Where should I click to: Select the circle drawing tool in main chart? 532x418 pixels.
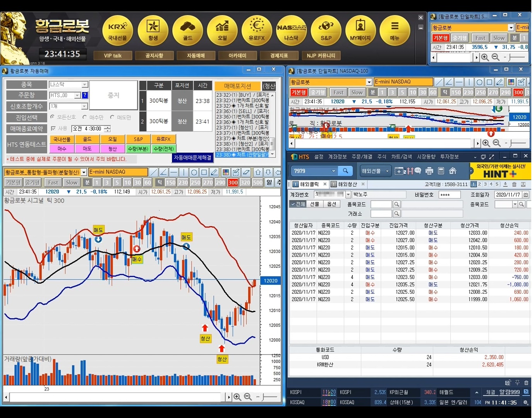tap(194, 172)
